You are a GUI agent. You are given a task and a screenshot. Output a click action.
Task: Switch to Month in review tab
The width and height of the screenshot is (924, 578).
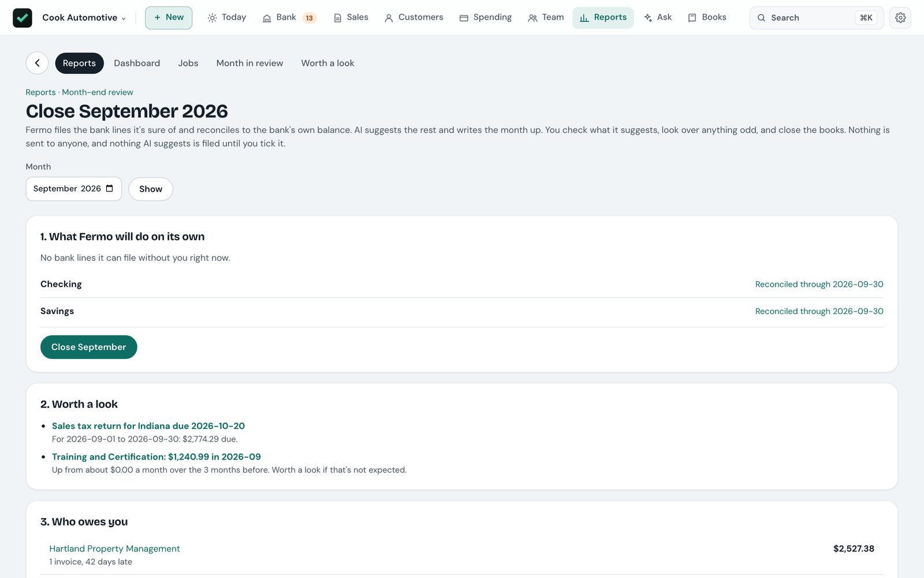click(x=249, y=63)
